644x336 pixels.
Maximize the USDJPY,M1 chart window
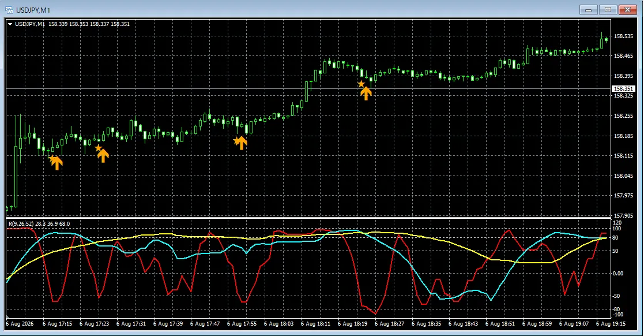pos(608,10)
